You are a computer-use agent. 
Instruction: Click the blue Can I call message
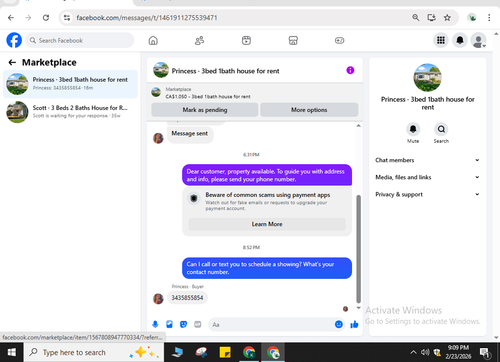click(267, 268)
